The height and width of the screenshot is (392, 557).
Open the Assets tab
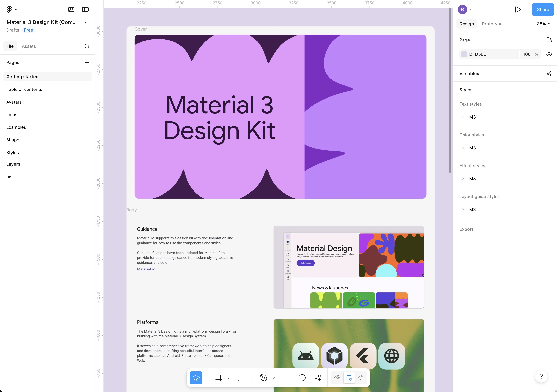(29, 46)
